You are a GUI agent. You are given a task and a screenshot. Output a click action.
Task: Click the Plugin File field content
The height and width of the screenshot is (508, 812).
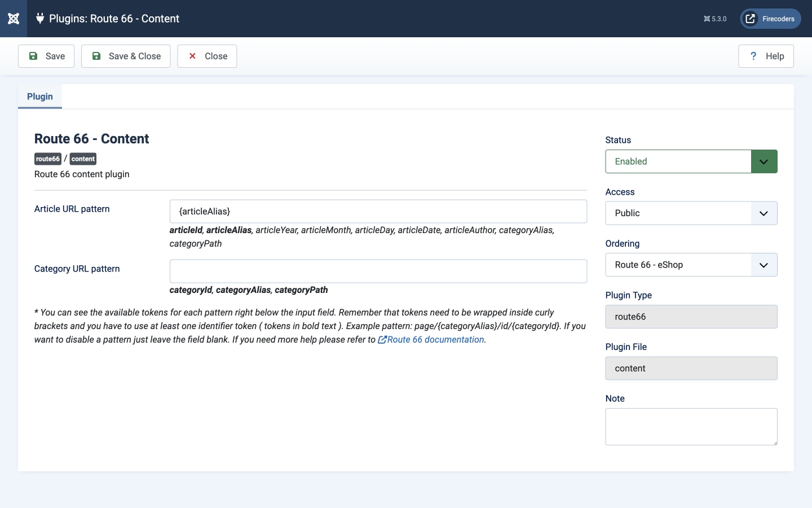tap(691, 368)
